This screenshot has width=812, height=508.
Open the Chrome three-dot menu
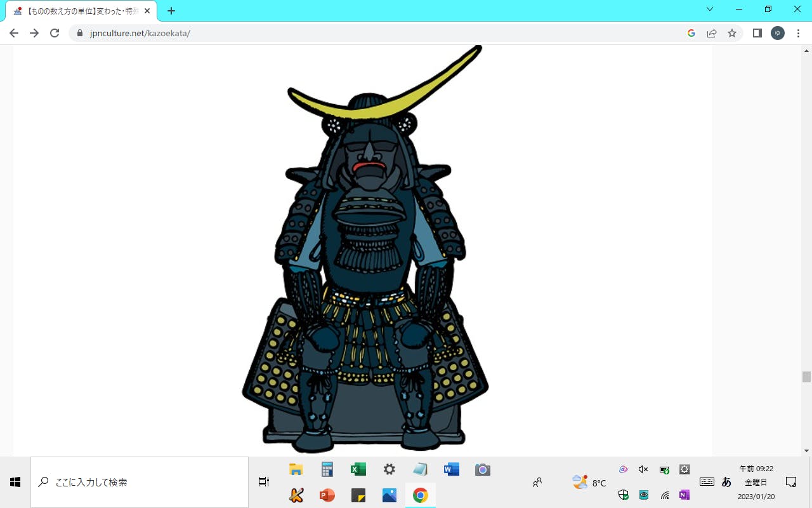click(798, 33)
